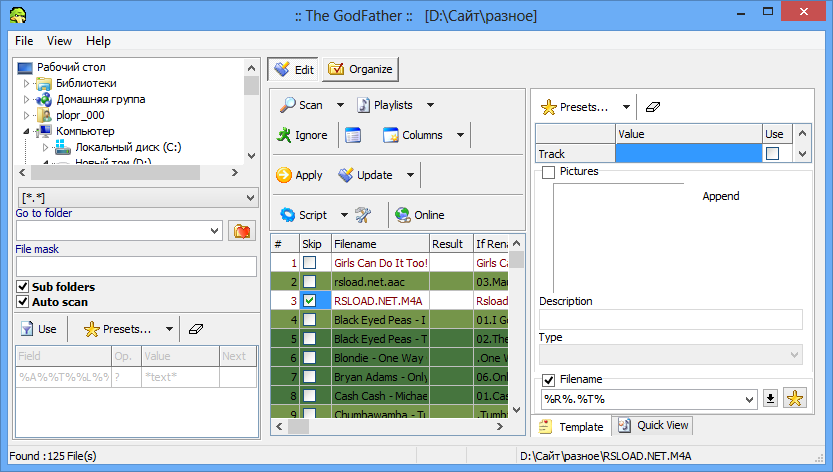Image resolution: width=833 pixels, height=472 pixels.
Task: Click the Scan magnifier icon
Action: [x=286, y=105]
